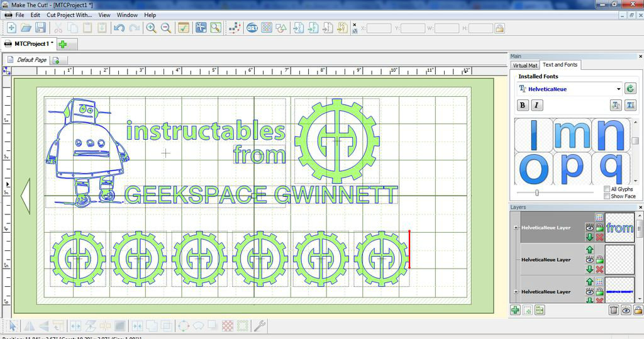
Task: Add a new page next to Default Page
Action: click(56, 60)
